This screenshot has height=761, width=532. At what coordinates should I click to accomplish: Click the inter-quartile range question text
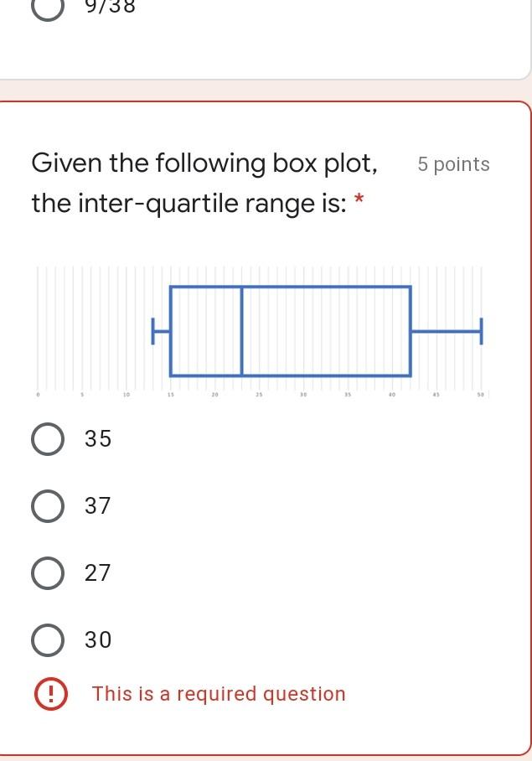[x=204, y=183]
